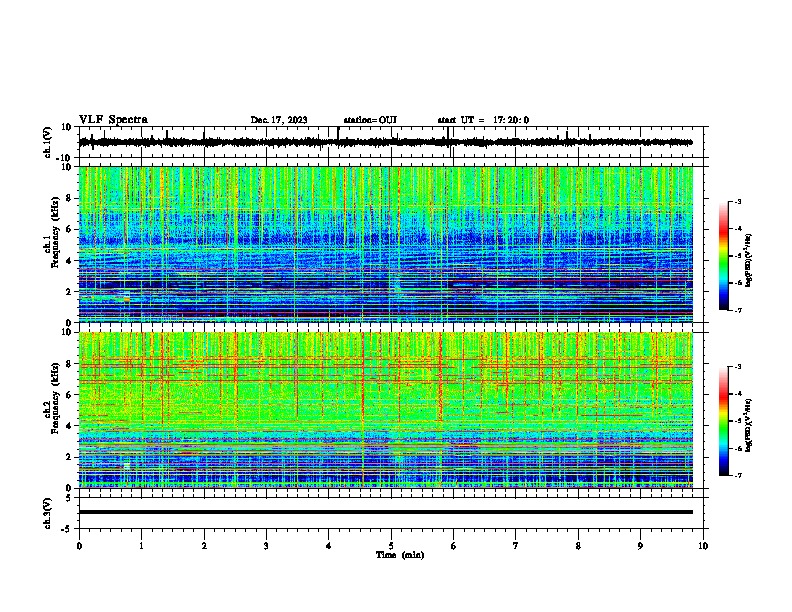Viewport: 792px width, 612px height.
Task: Click the "6" tick on the time axis
Action: (454, 546)
